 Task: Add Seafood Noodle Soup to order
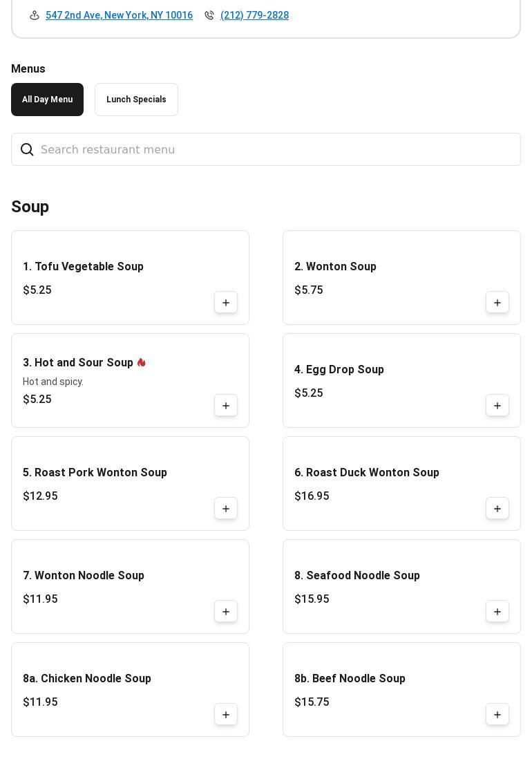(x=497, y=612)
